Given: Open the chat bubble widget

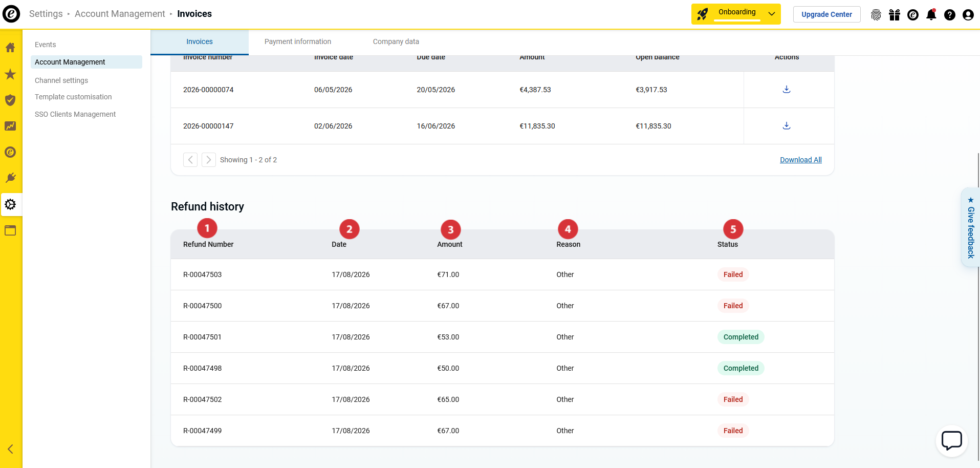Looking at the screenshot, I should pos(952,440).
